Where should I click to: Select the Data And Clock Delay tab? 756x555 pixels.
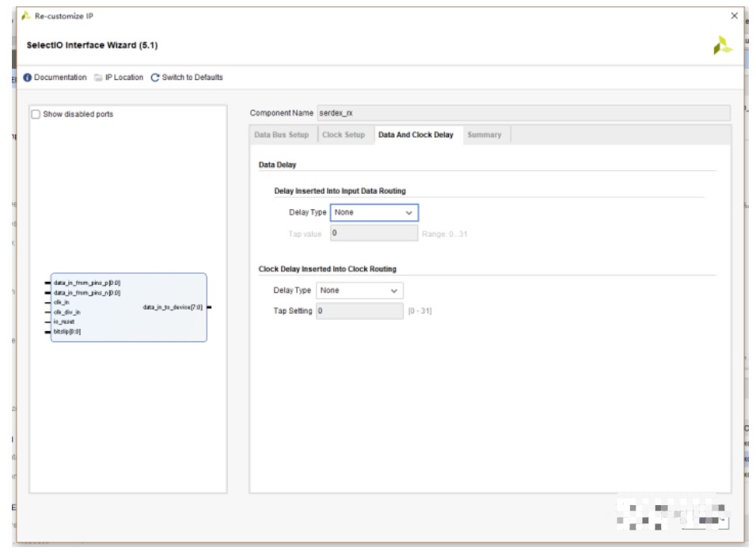point(416,135)
